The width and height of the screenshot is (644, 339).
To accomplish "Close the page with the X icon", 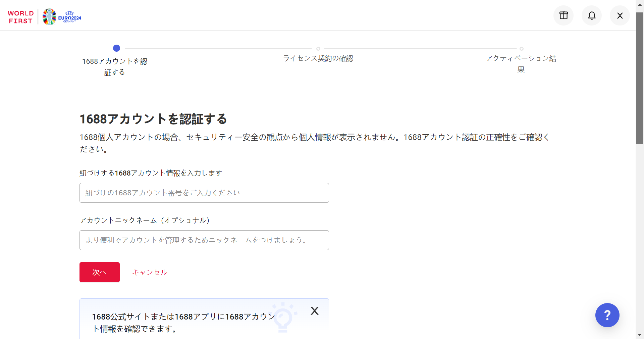I will pos(619,15).
